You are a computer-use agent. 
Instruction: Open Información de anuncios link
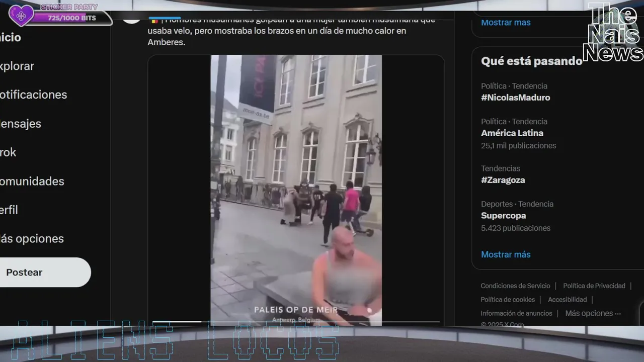516,313
